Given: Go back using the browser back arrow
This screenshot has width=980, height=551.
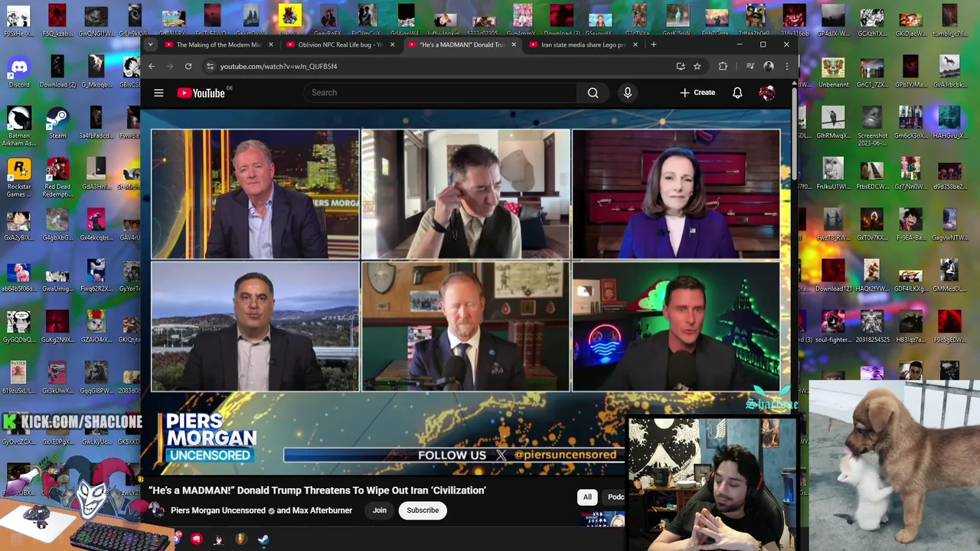Looking at the screenshot, I should pyautogui.click(x=152, y=67).
